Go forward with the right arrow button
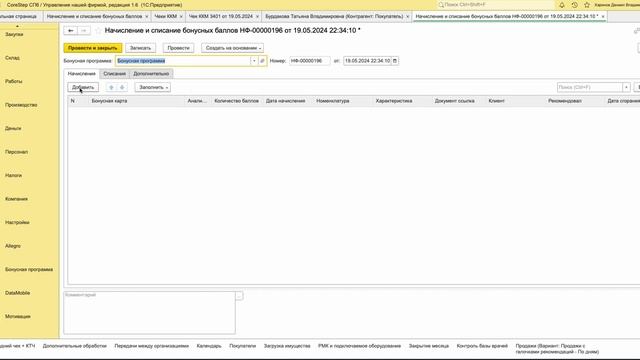Viewport: 640px width, 360px height. pyautogui.click(x=84, y=31)
